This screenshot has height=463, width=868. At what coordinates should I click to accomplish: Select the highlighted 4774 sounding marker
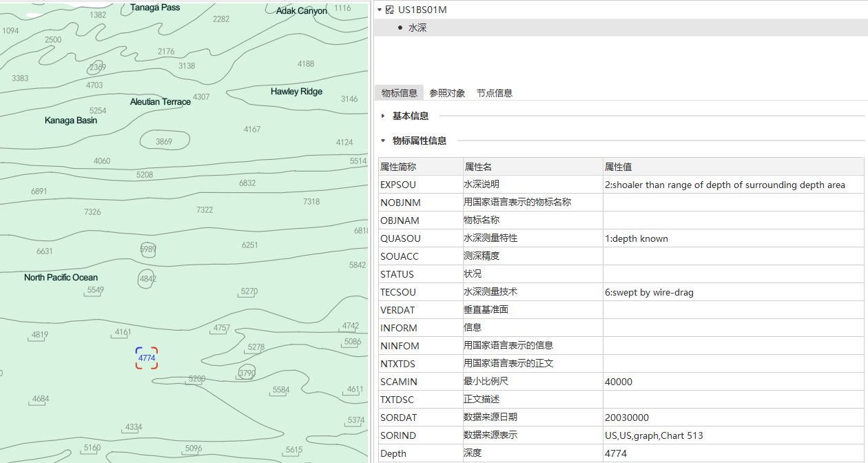[147, 358]
